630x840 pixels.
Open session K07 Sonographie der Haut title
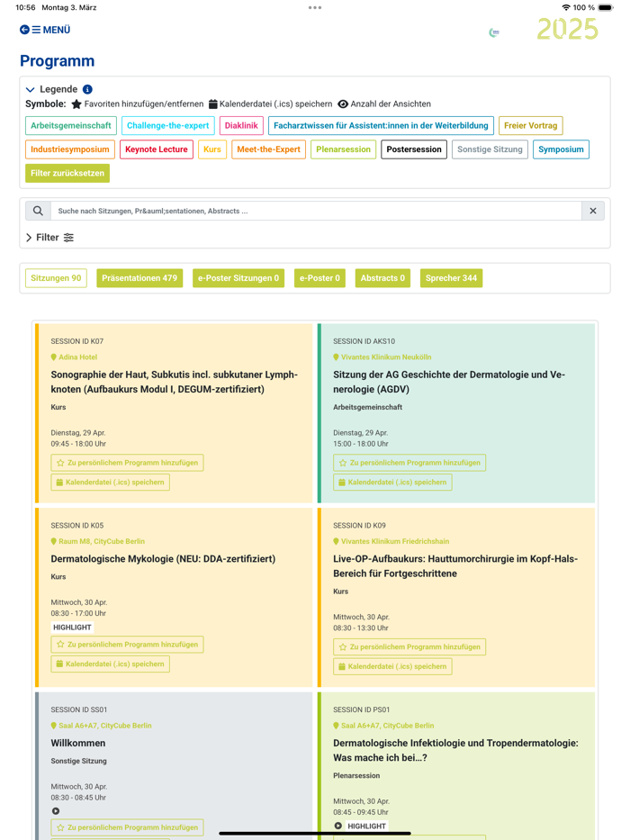tap(174, 382)
